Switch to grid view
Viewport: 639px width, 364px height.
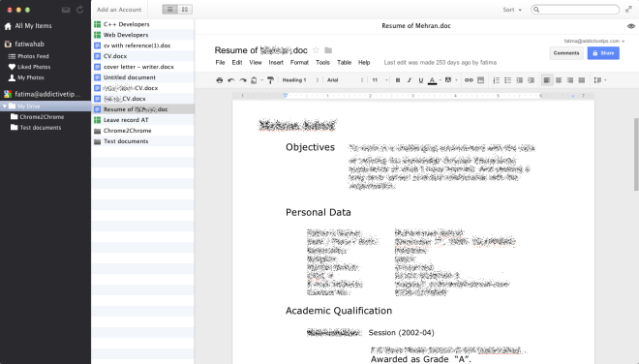[x=185, y=10]
